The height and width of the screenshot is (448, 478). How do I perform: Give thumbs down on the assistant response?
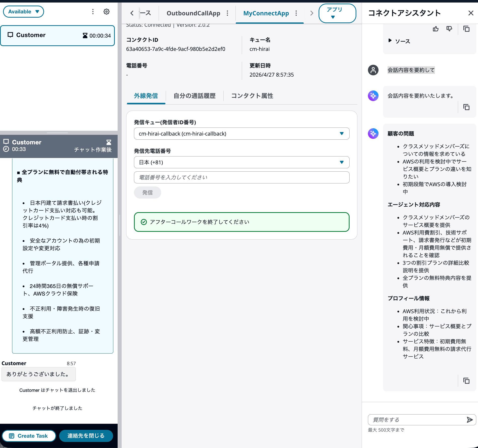point(449,29)
